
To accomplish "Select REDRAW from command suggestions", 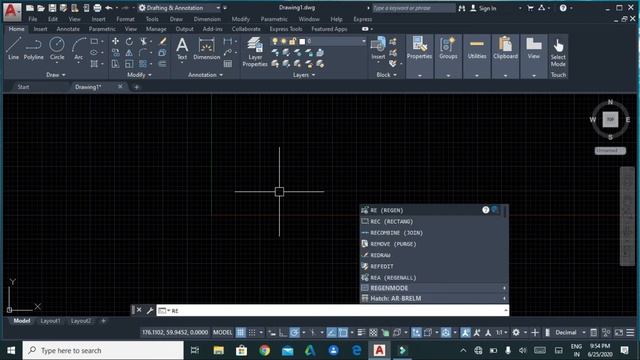I will click(434, 255).
